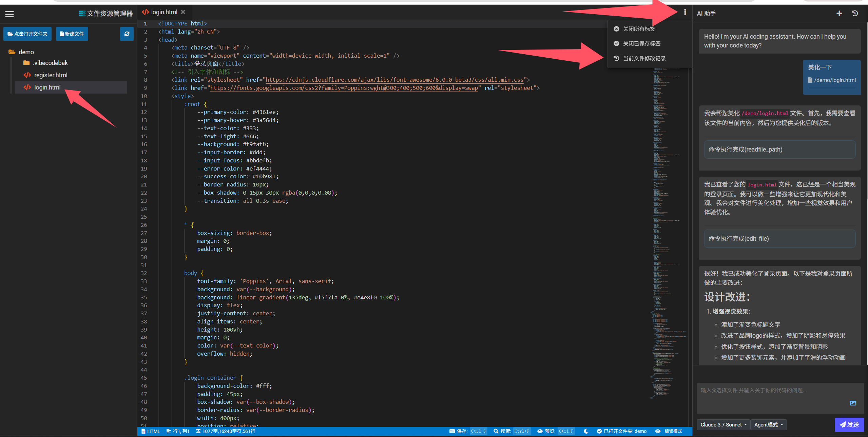
Task: Click the code minimap overview
Action: click(669, 233)
